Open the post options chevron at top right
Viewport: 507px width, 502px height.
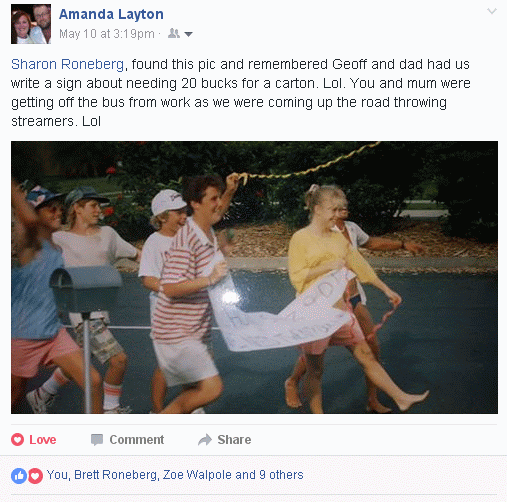[492, 11]
